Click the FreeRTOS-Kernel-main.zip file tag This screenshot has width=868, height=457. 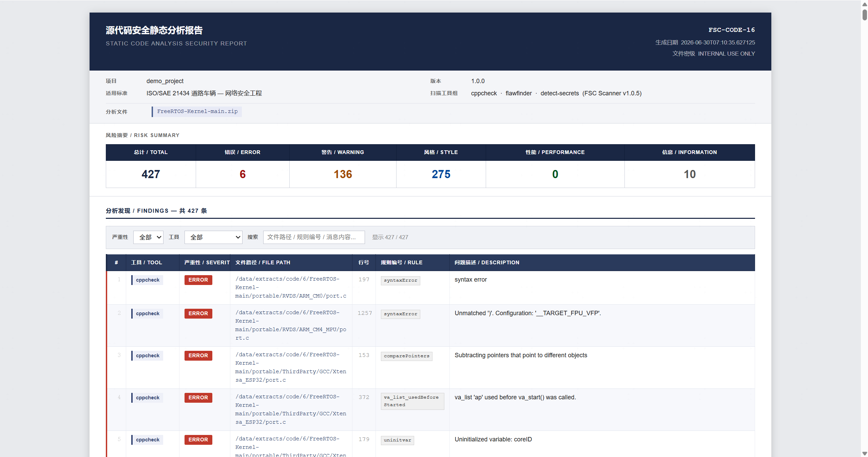coord(197,111)
